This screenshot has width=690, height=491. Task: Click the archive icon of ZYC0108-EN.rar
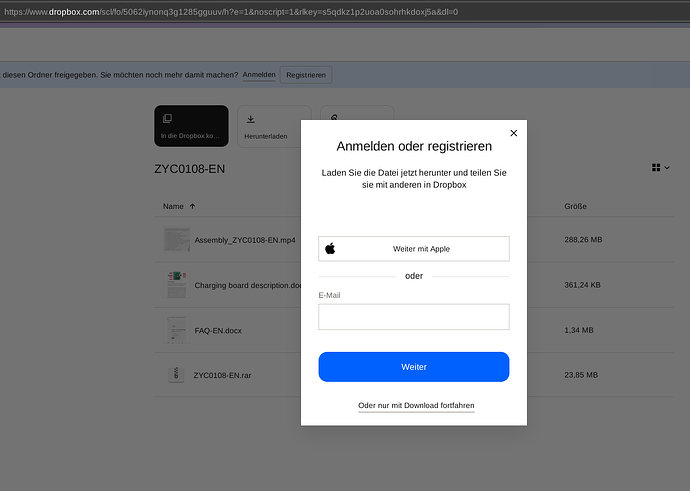pyautogui.click(x=176, y=375)
